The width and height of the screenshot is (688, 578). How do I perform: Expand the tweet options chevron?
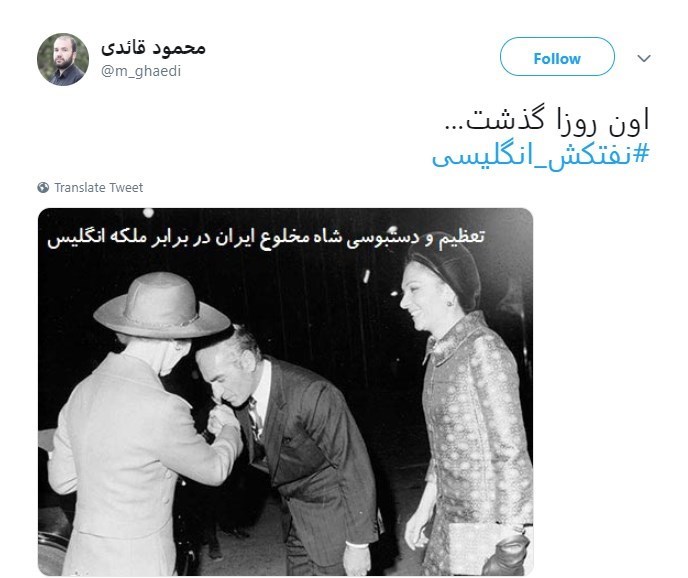[644, 58]
